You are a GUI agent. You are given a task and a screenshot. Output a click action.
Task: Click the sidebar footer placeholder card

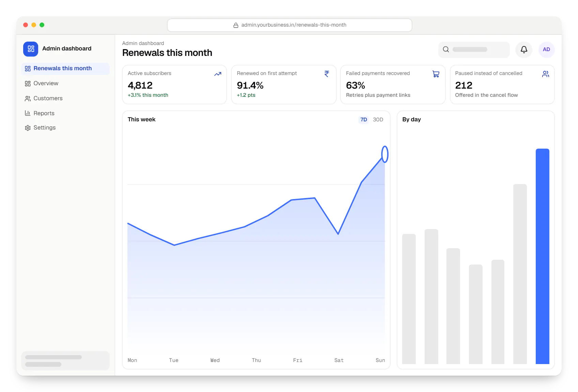[x=65, y=361]
